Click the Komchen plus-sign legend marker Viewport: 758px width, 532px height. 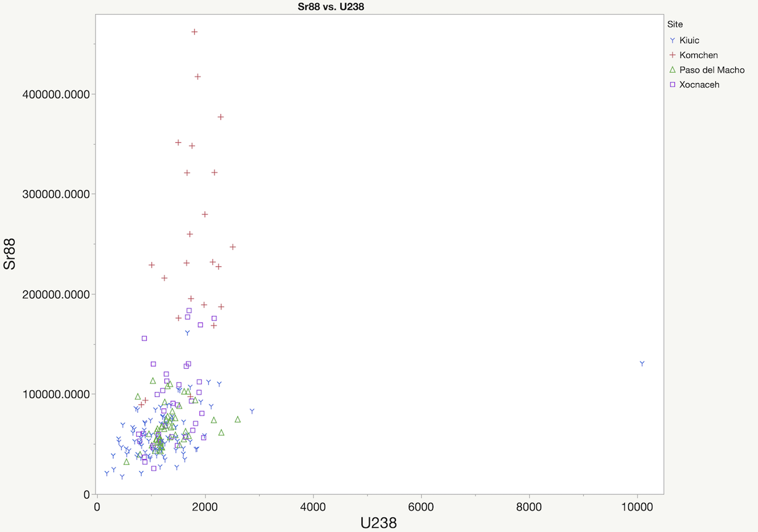pos(672,55)
